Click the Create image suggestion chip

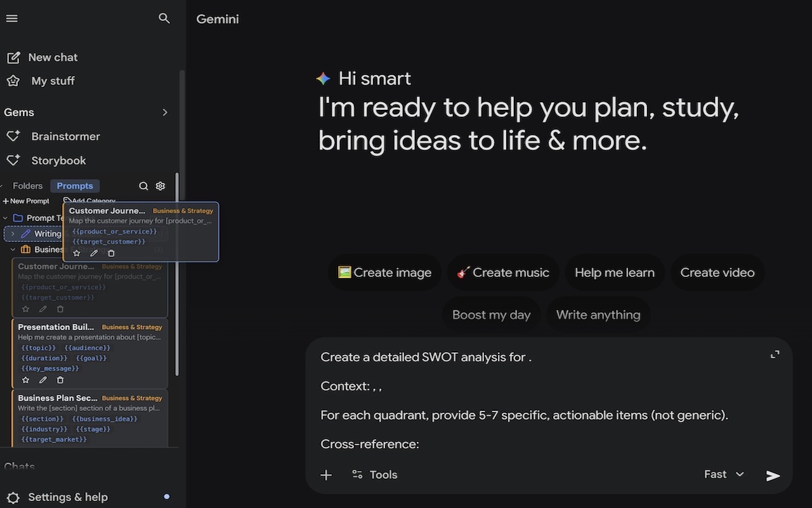[x=384, y=272]
